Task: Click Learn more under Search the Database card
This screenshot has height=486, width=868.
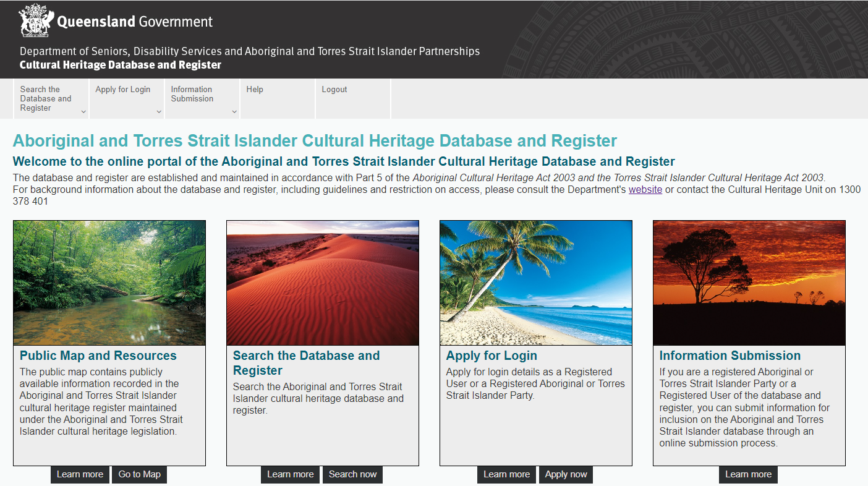Action: (x=291, y=474)
